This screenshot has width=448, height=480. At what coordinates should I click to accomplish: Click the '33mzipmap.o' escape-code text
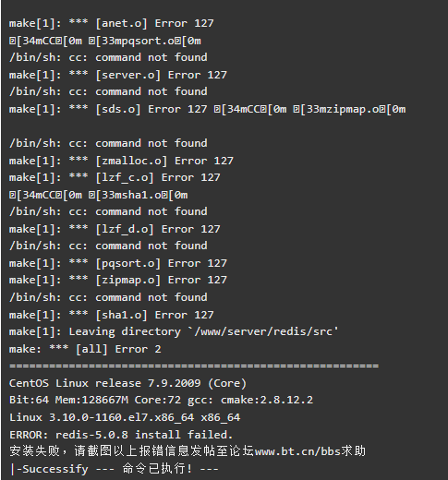349,109
